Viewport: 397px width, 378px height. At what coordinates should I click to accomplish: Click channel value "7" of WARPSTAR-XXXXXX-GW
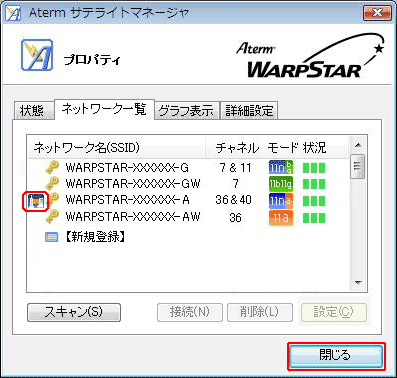pyautogui.click(x=236, y=184)
